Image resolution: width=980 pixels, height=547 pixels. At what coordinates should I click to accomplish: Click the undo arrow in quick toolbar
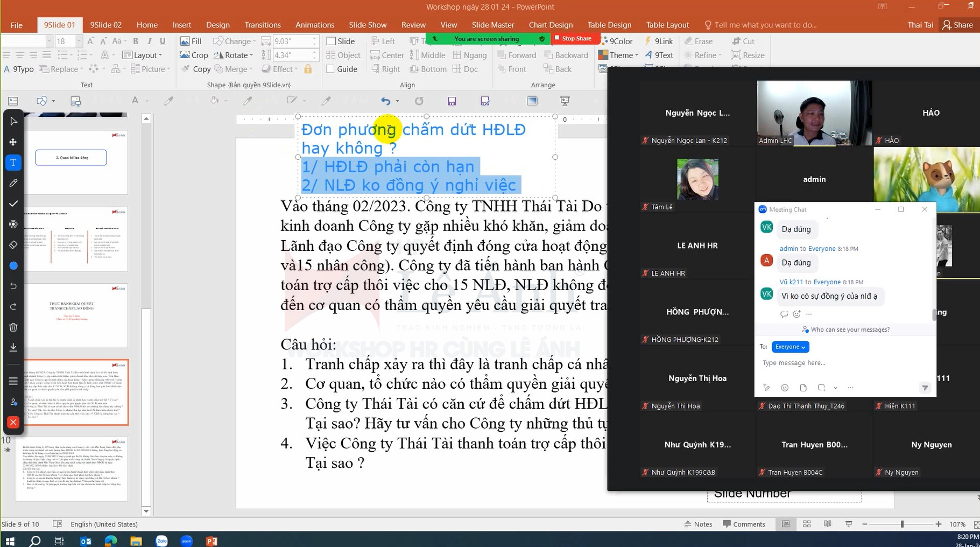(x=385, y=101)
